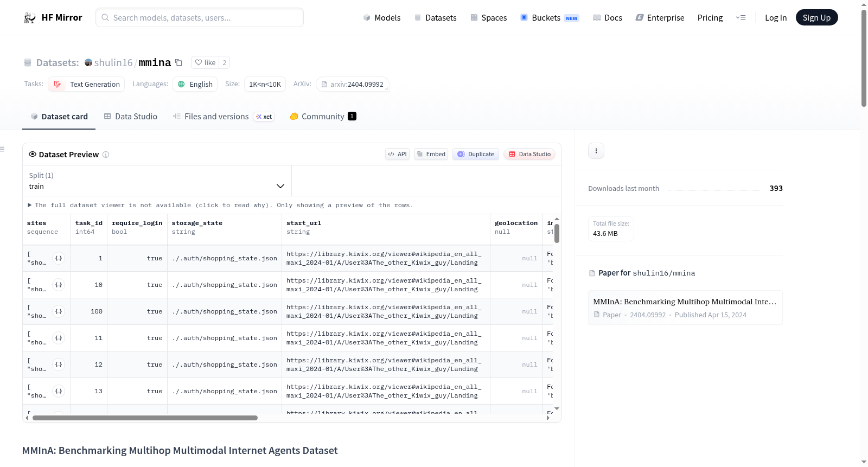Expand the sites JSON in task_id 12 row
The width and height of the screenshot is (868, 467).
(x=59, y=364)
